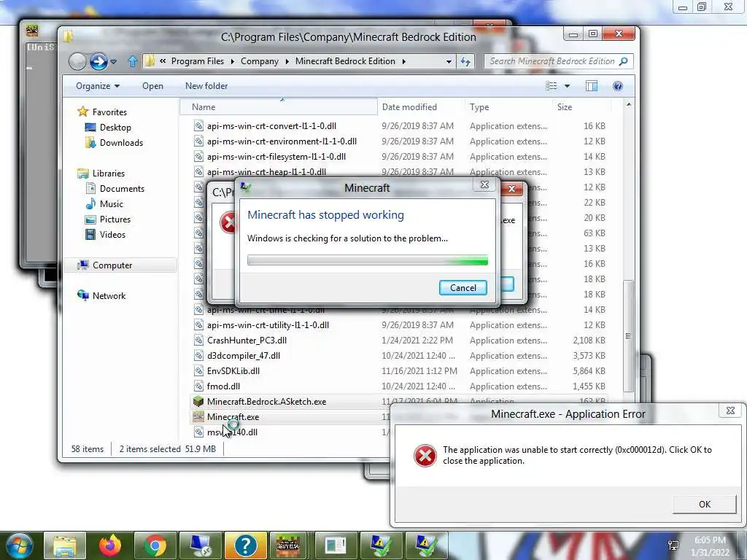Image resolution: width=747 pixels, height=560 pixels.
Task: Click Program Files breadcrumb in address bar
Action: click(197, 61)
